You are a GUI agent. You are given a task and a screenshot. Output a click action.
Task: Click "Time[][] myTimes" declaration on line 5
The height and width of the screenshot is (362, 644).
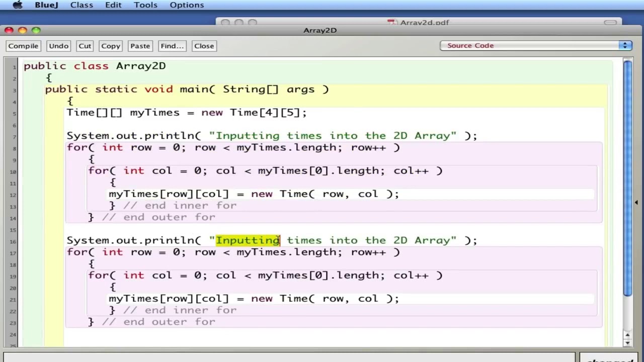(x=123, y=112)
